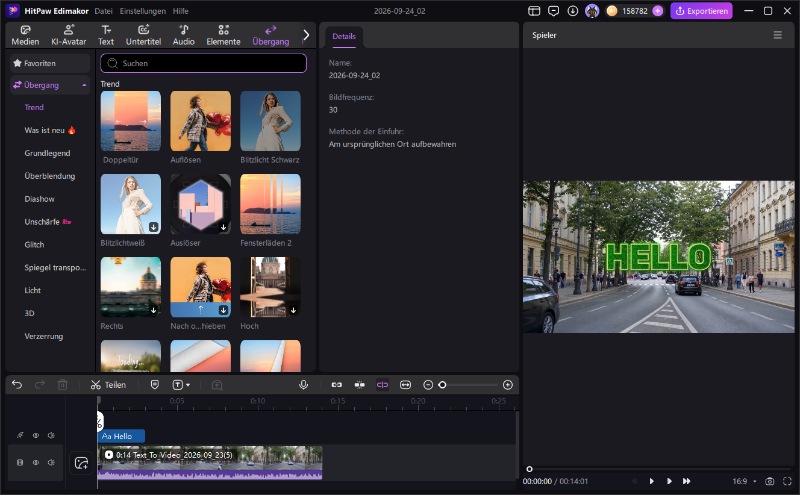Image resolution: width=800 pixels, height=495 pixels.
Task: Select the 3D subcategory
Action: pos(30,313)
